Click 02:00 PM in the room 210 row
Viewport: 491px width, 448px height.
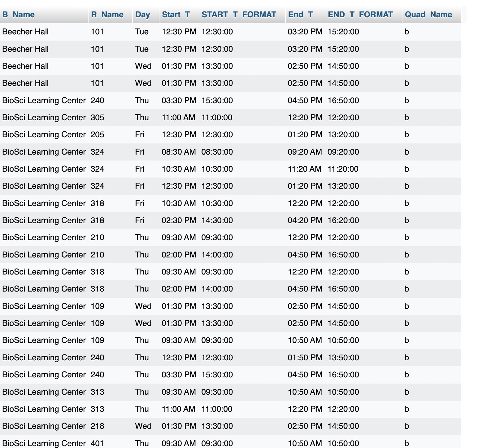coord(179,255)
